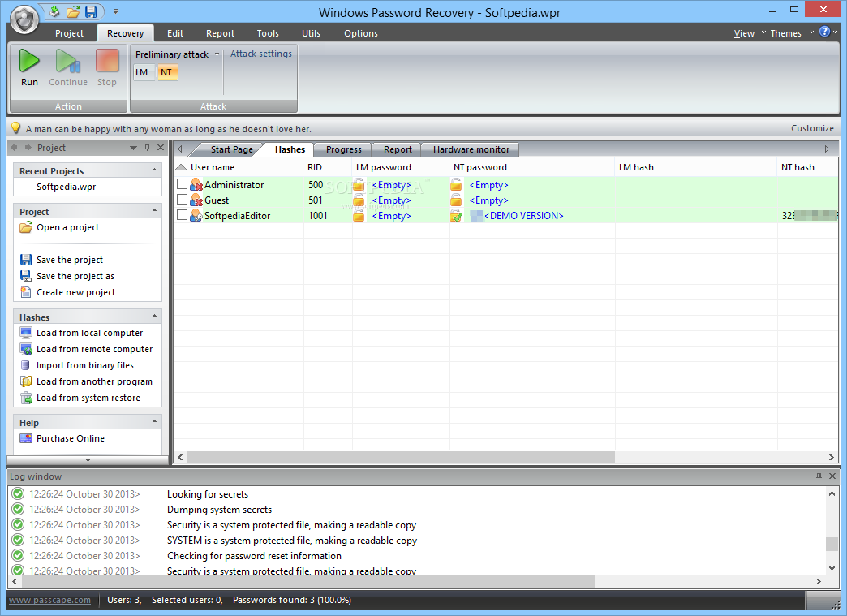847x616 pixels.
Task: Switch to the Start Page tab
Action: (232, 149)
